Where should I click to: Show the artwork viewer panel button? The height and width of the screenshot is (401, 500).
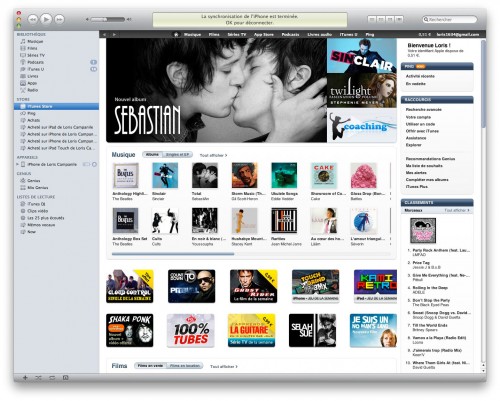(66, 378)
